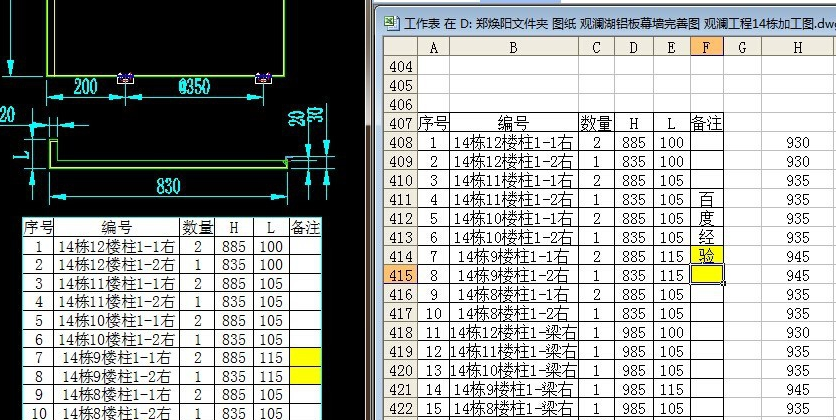Click the right blue grip on CAD line
The width and height of the screenshot is (836, 420).
(x=264, y=77)
